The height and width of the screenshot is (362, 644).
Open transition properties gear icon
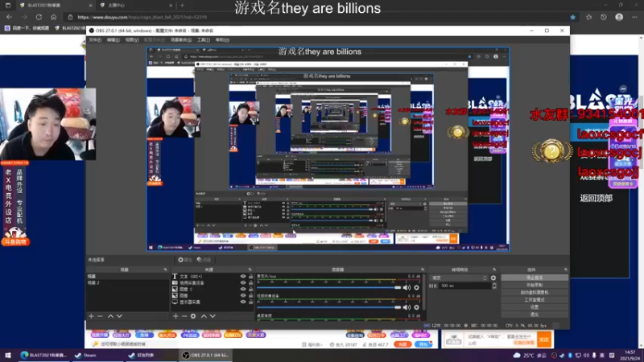[x=493, y=278]
